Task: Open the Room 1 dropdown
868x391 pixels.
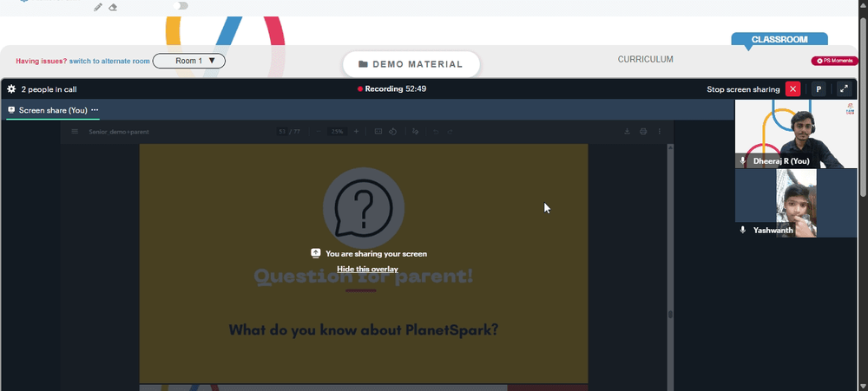Action: pos(188,61)
